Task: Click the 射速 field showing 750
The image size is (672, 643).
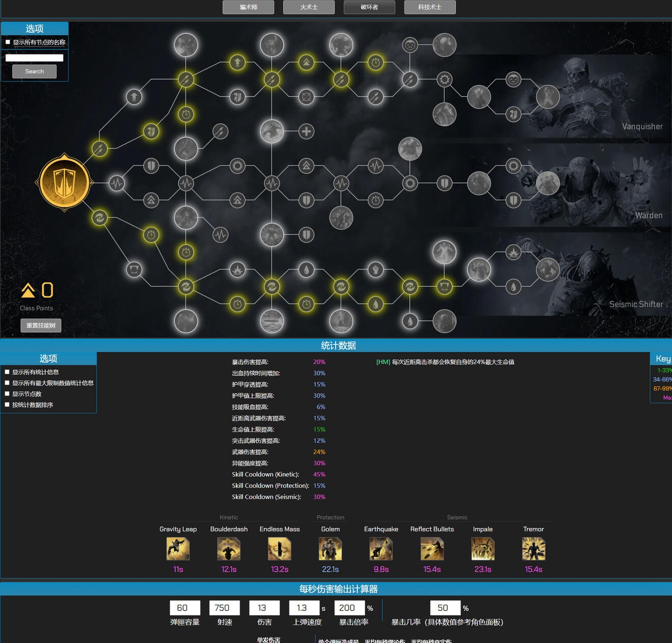Action: pos(225,608)
